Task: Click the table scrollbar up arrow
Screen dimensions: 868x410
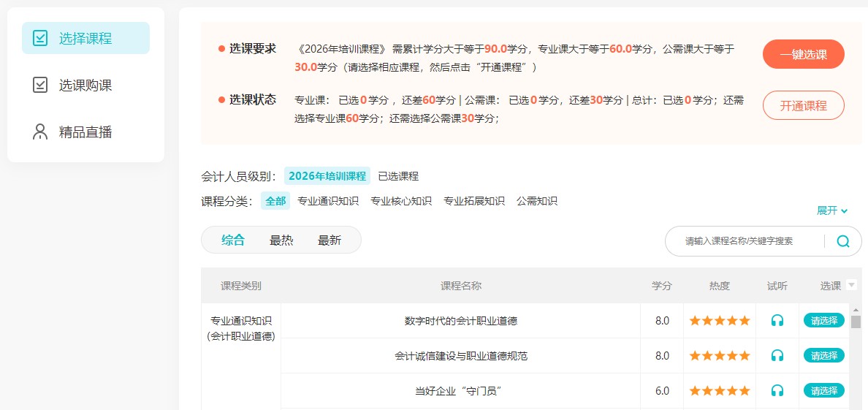Action: 856,310
